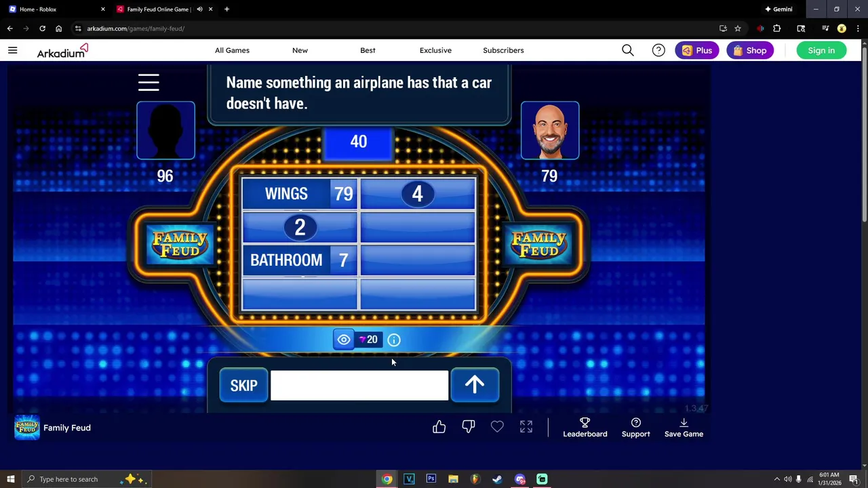Open the Arkadium site hamburger menu
Image resolution: width=868 pixels, height=488 pixels.
pos(12,50)
